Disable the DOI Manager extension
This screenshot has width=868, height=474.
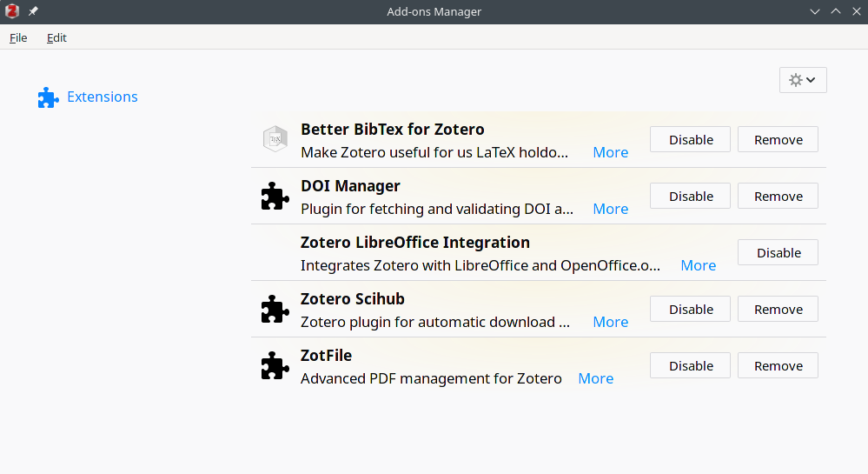point(690,196)
